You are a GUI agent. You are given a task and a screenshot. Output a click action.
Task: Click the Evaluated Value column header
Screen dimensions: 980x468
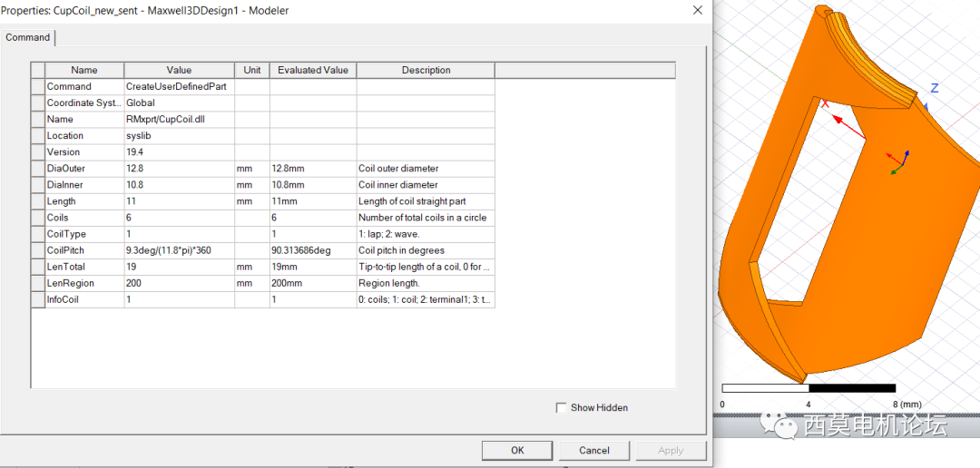click(x=313, y=70)
